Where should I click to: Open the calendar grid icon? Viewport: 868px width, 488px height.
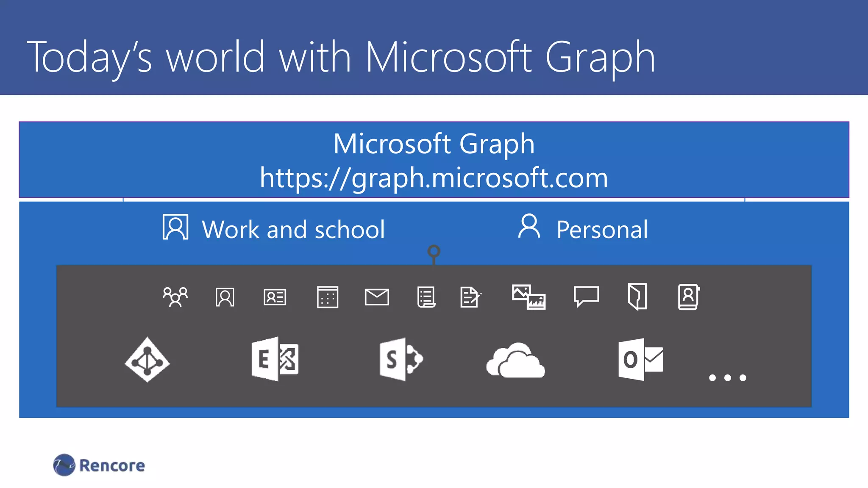coord(328,297)
